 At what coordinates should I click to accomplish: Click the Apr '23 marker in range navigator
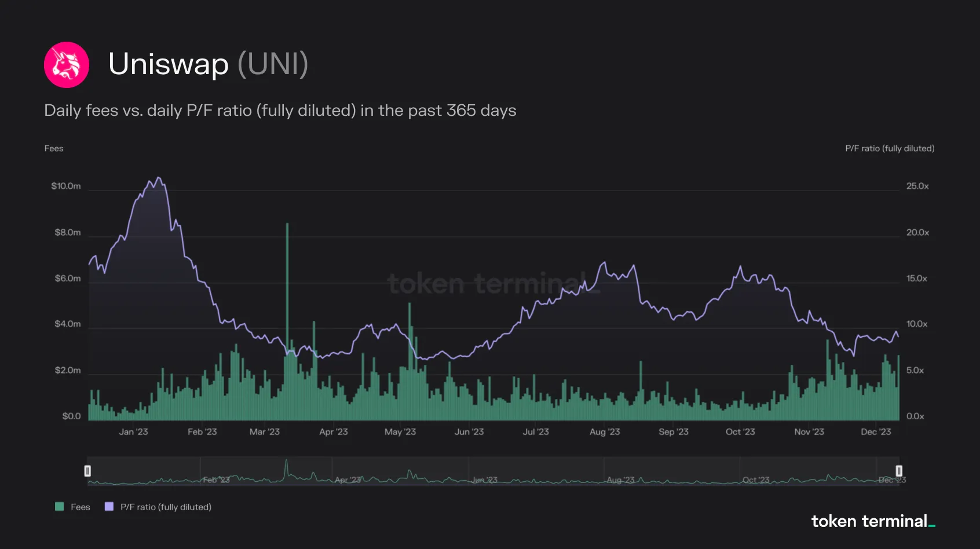tap(348, 480)
